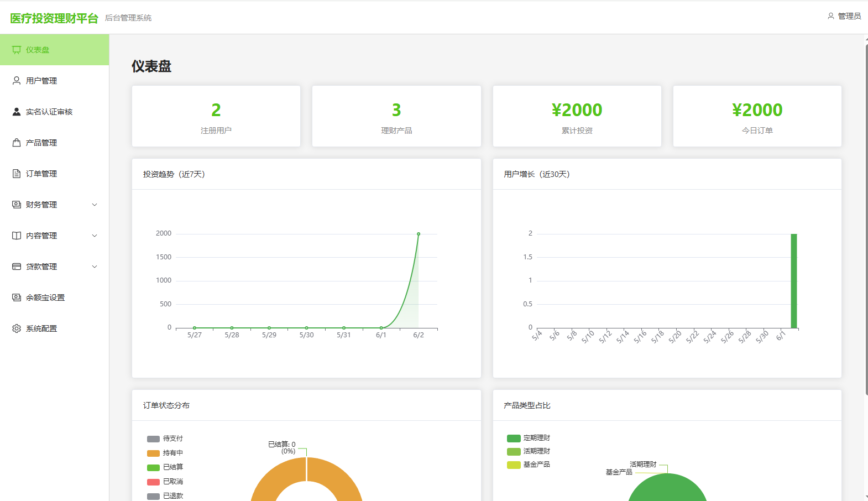Click the person icon for 实名认证审核
The image size is (868, 501).
(17, 112)
